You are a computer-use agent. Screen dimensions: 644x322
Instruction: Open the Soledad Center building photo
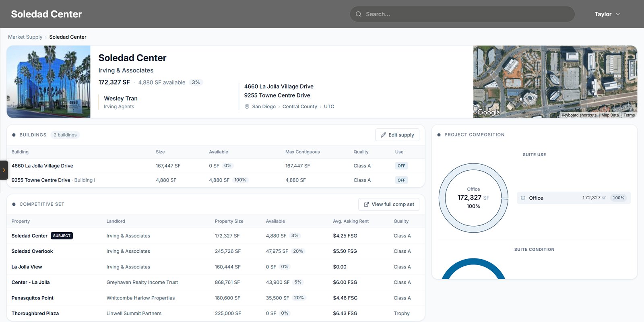(x=48, y=82)
